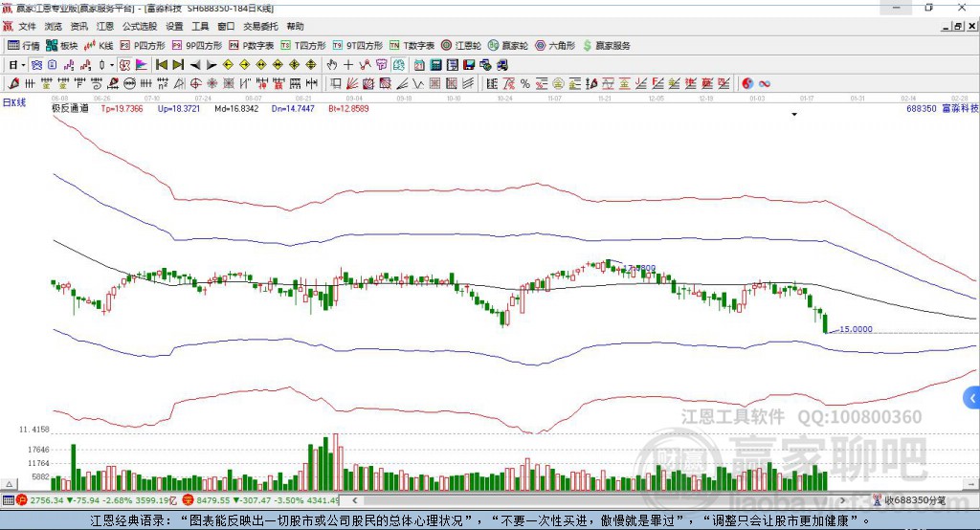This screenshot has height=530, width=980.
Task: Jump to first bar icon
Action: (161, 65)
